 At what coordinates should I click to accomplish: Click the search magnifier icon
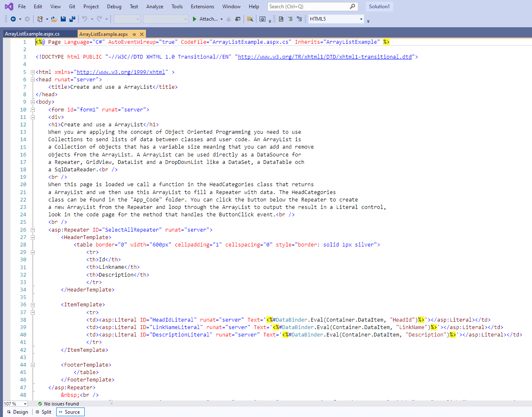point(352,7)
